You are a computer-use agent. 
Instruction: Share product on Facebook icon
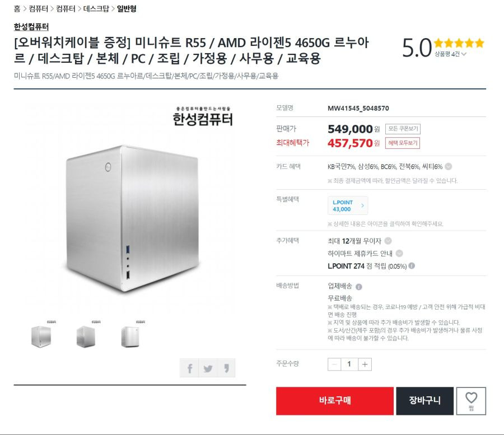coord(189,368)
